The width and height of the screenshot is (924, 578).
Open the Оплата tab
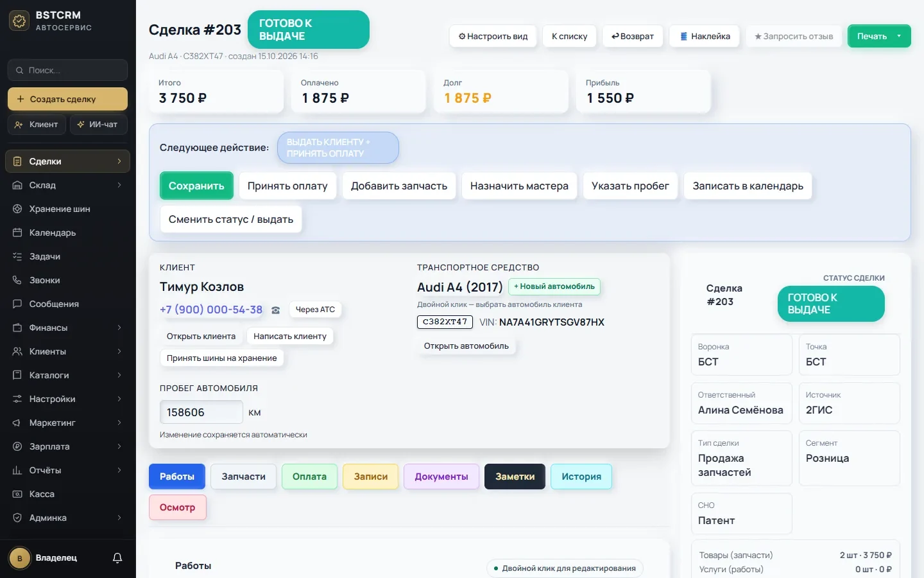(309, 477)
